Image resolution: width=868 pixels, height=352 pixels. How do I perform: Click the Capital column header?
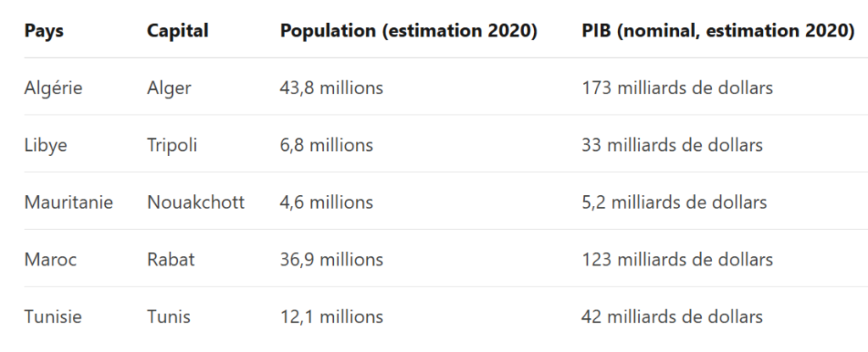click(x=177, y=31)
